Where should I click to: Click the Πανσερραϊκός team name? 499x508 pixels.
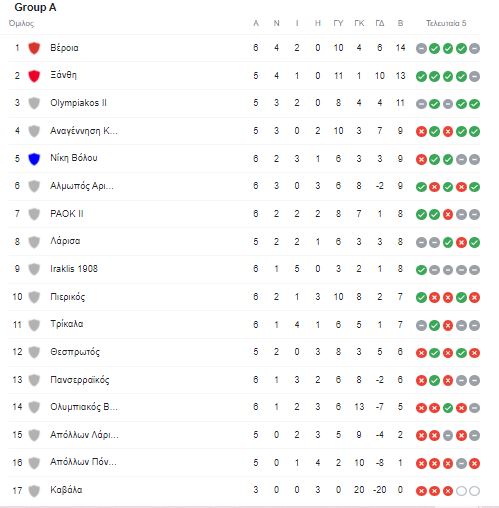(80, 380)
